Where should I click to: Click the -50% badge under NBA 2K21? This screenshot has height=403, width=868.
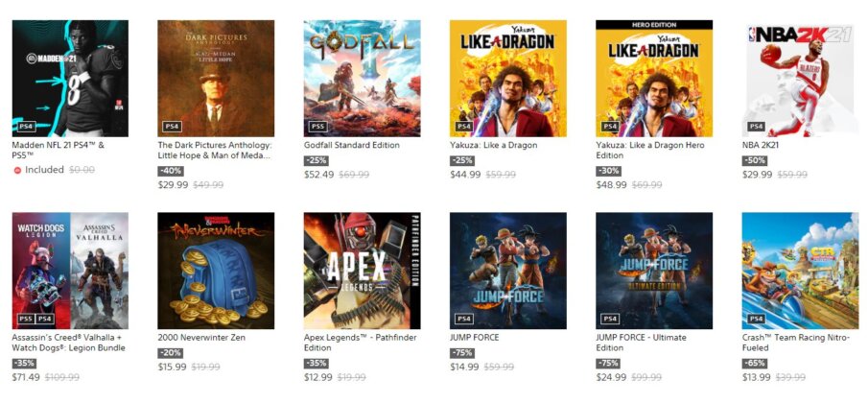(754, 161)
